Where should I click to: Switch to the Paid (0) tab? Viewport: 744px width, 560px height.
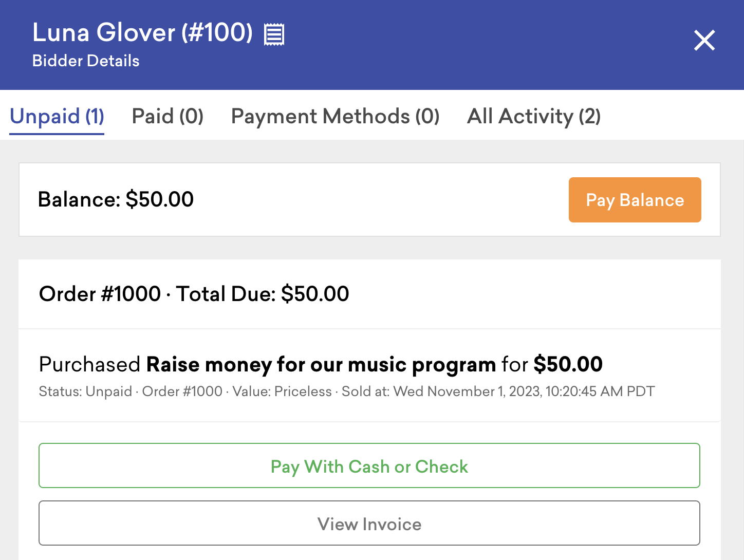click(168, 117)
